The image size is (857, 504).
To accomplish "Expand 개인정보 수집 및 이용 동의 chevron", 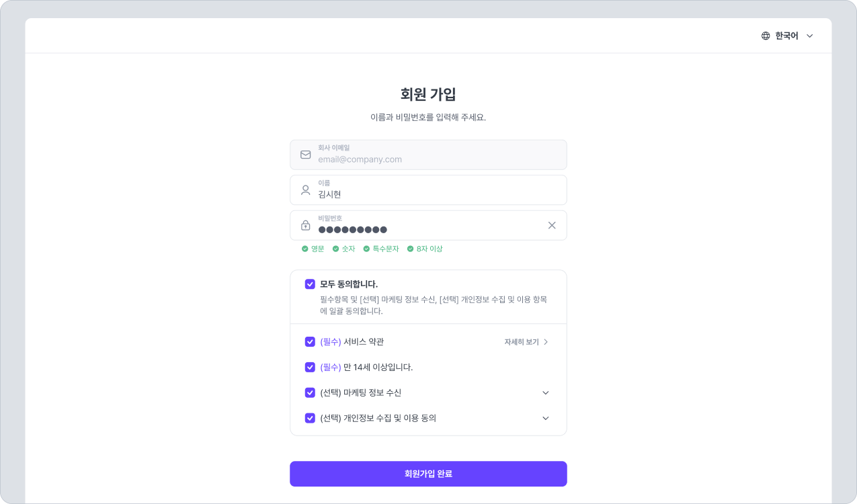I will 546,418.
